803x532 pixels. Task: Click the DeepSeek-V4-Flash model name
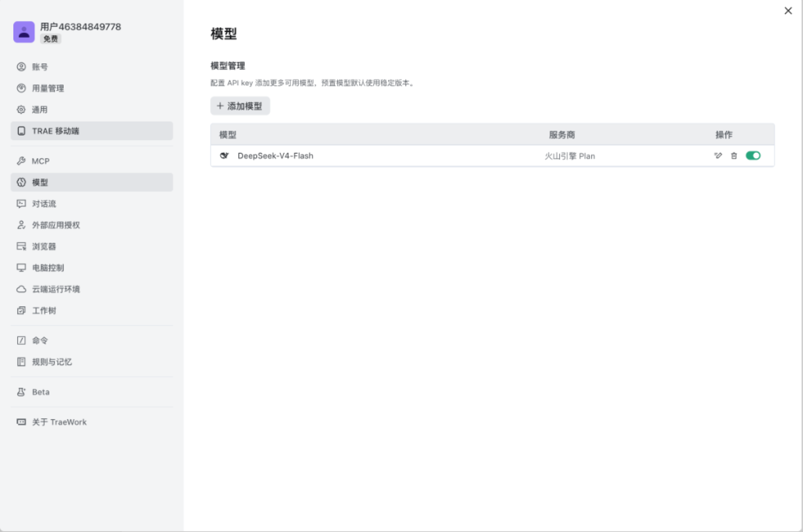[x=275, y=156]
